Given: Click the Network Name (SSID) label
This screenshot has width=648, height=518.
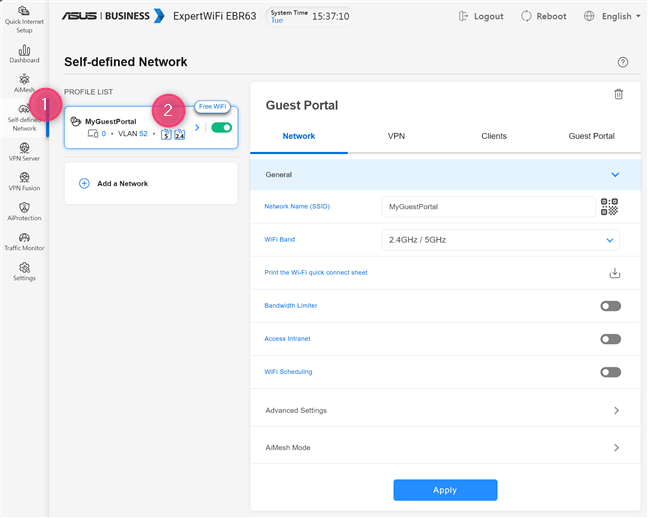Looking at the screenshot, I should [x=297, y=206].
